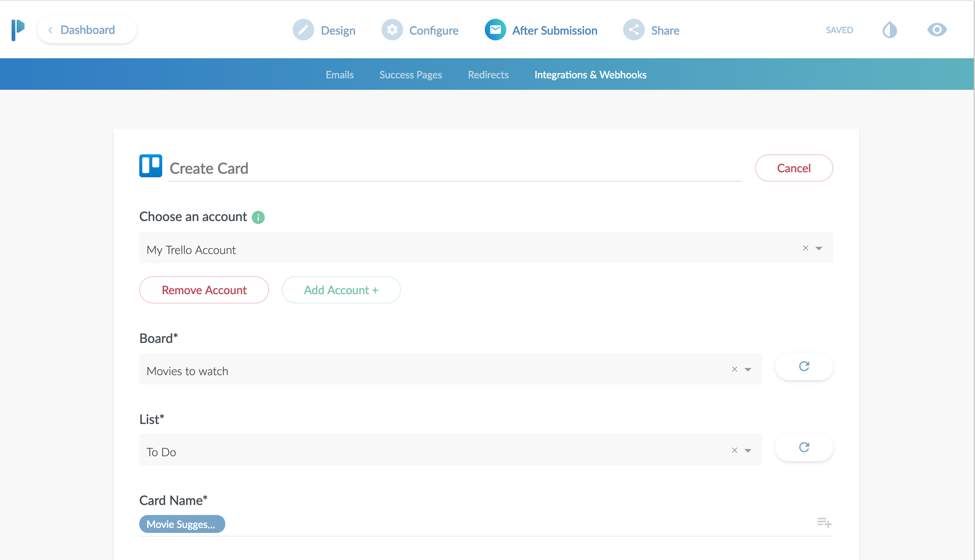Click the insert answer icon beside Card Name
This screenshot has height=560, width=975.
[x=824, y=522]
